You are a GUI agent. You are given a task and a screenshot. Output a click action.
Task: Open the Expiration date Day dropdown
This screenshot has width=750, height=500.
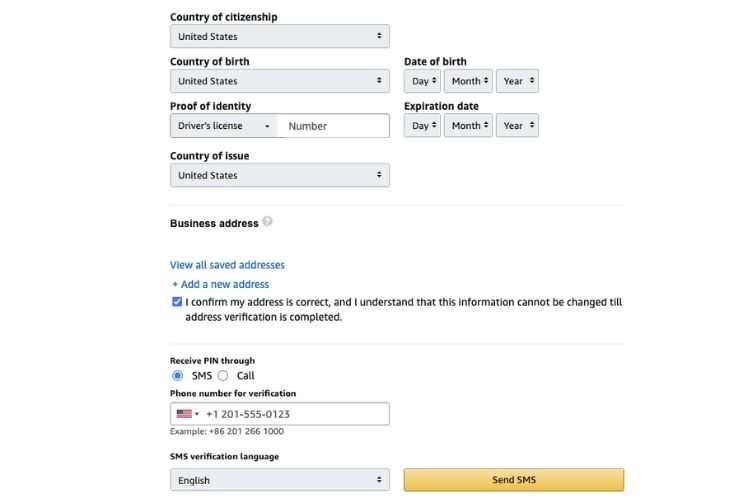click(x=421, y=126)
